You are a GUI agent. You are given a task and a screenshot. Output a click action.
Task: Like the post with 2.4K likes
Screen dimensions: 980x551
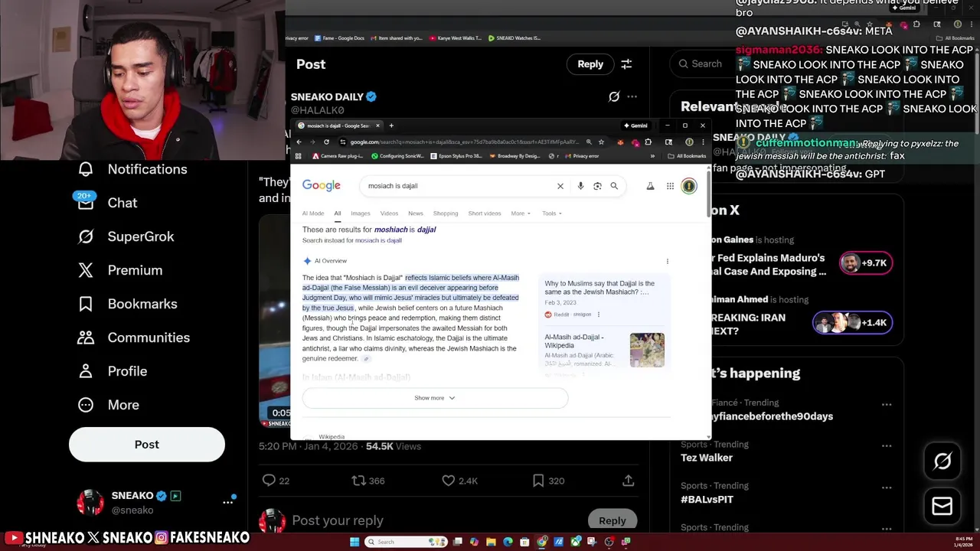pos(449,481)
